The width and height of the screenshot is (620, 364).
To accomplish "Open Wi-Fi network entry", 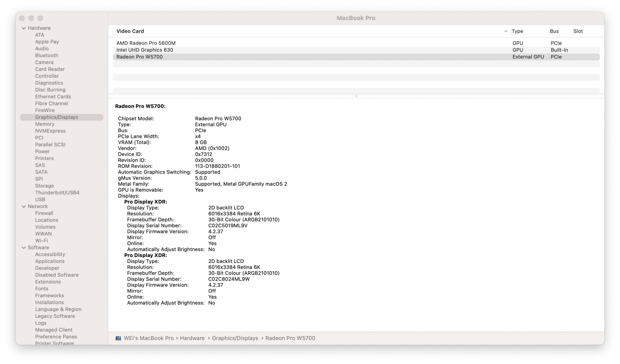I will coord(42,241).
